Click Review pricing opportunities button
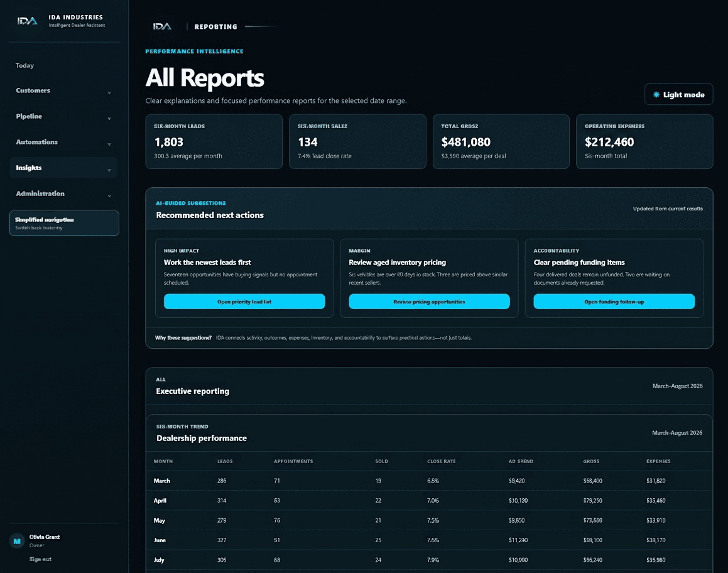728x573 pixels. point(429,302)
